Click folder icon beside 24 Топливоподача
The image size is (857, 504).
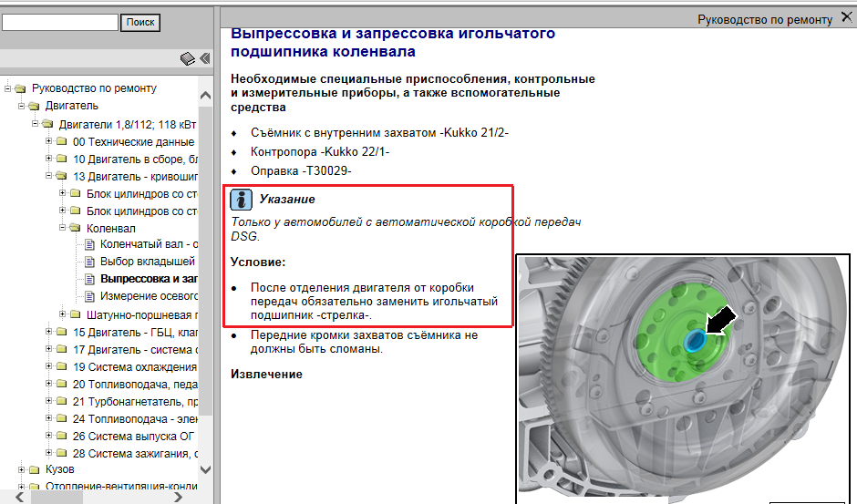(x=61, y=419)
